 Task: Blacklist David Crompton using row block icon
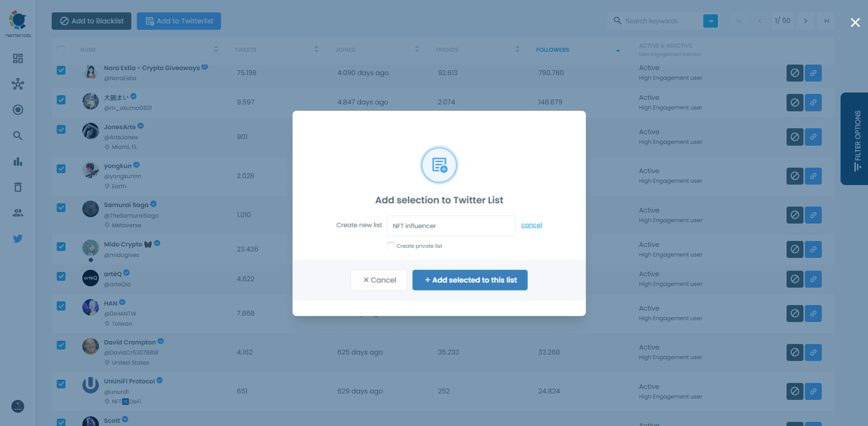coord(795,352)
